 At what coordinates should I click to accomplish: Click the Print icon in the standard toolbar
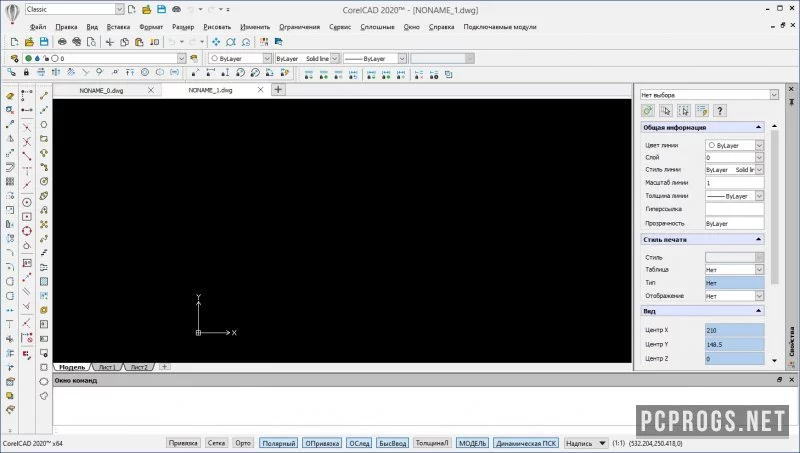[62, 42]
